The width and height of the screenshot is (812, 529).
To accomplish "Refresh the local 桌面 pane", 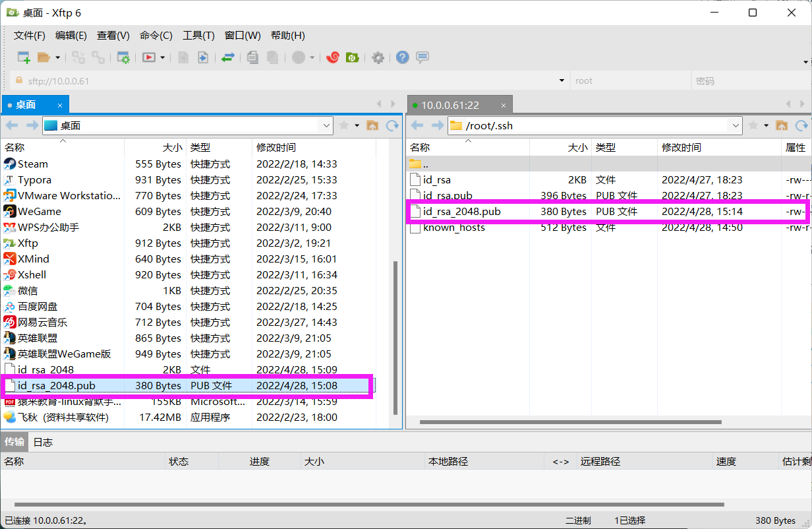I will [x=393, y=125].
